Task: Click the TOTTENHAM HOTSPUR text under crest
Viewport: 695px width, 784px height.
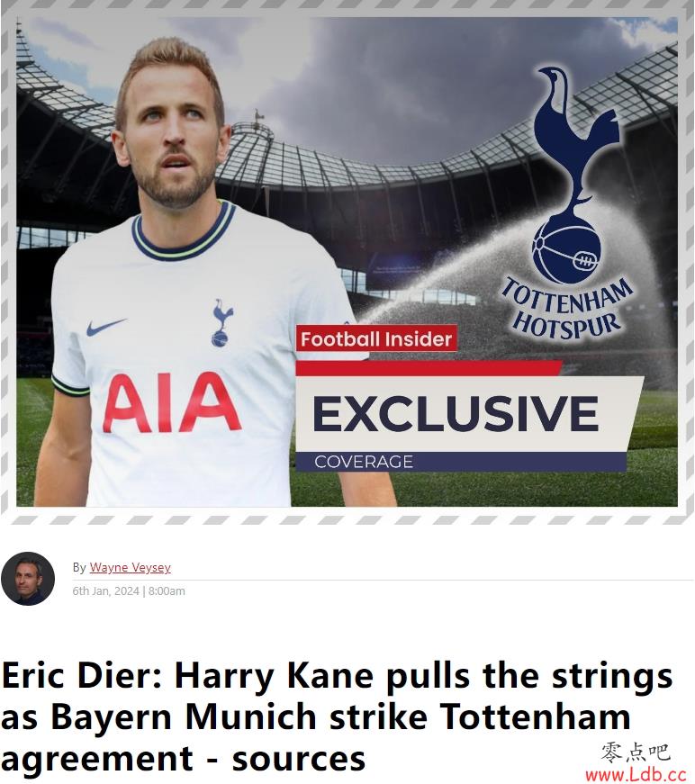Action: pos(567,308)
